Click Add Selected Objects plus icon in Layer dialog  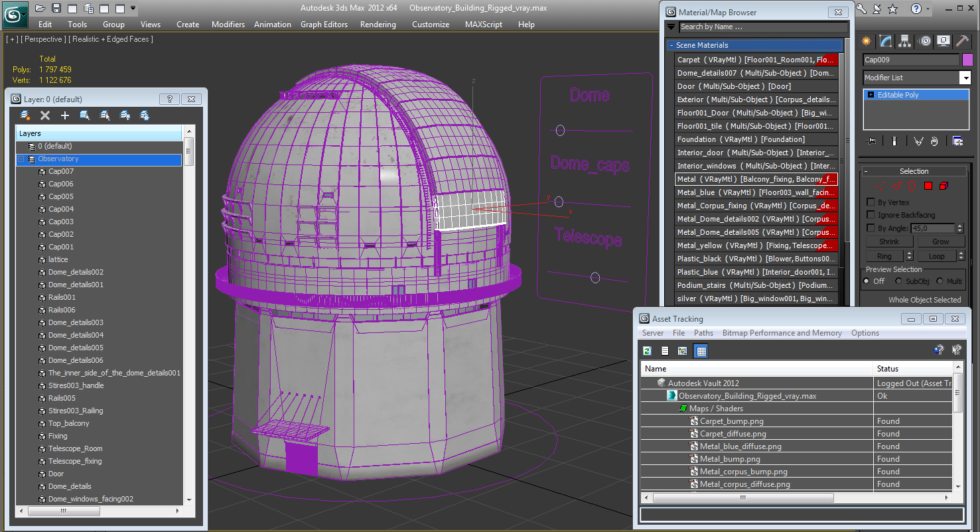(65, 115)
